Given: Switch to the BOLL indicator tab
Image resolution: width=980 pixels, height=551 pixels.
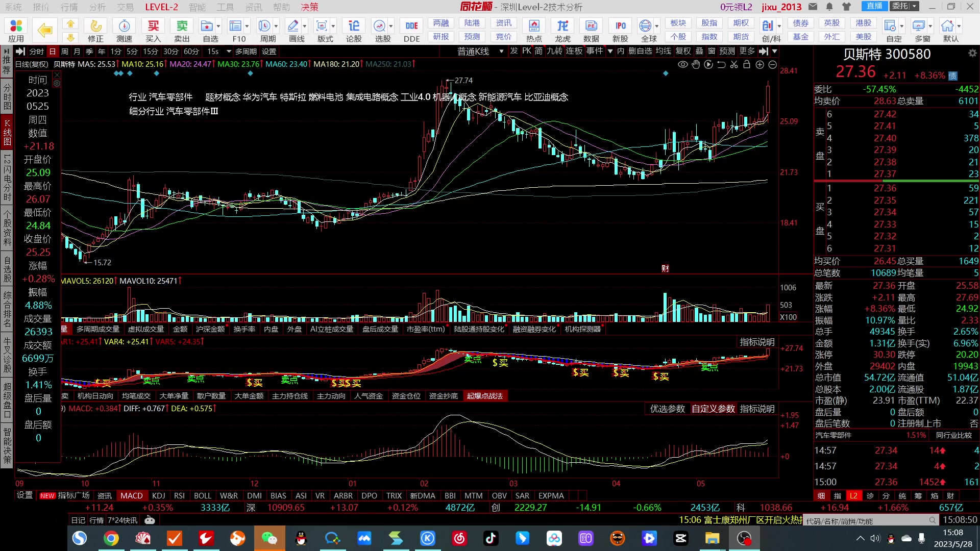Looking at the screenshot, I should [x=203, y=495].
